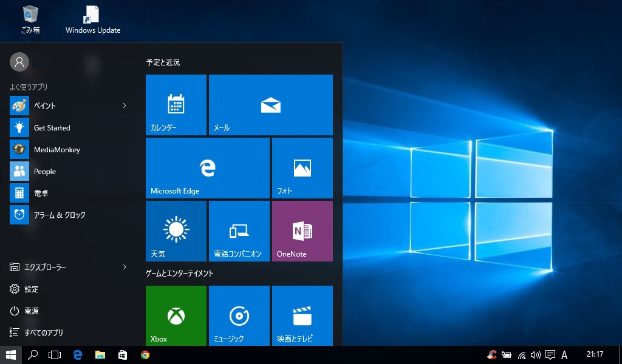Screen dimensions: 622x364
Task: Expand the Explorer (エクスプローラー) jump list arrow
Action: [124, 267]
